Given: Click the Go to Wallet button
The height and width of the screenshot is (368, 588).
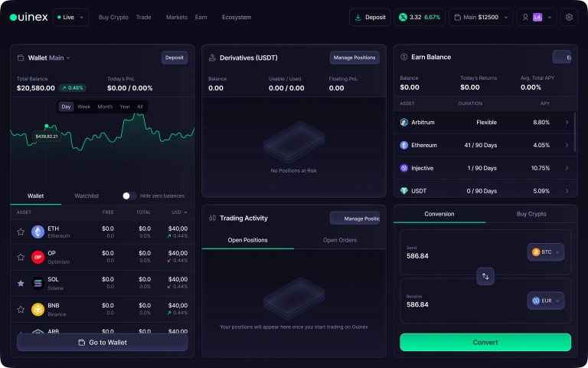Looking at the screenshot, I should [x=103, y=343].
